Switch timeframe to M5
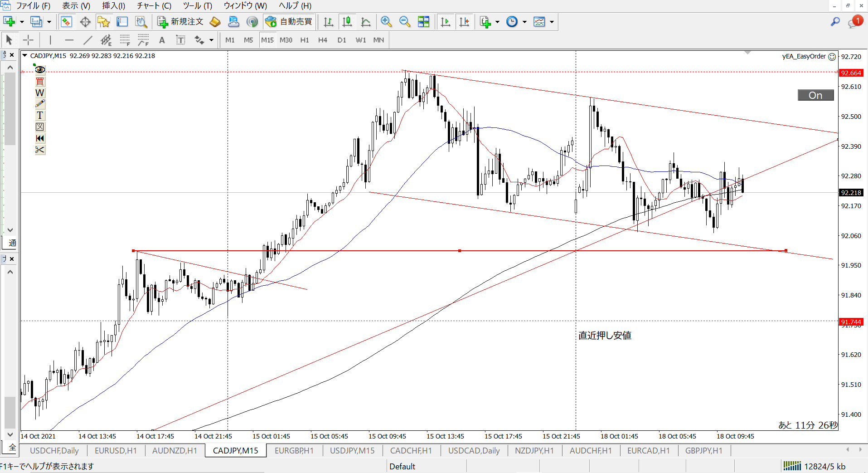The width and height of the screenshot is (868, 473). (x=248, y=40)
